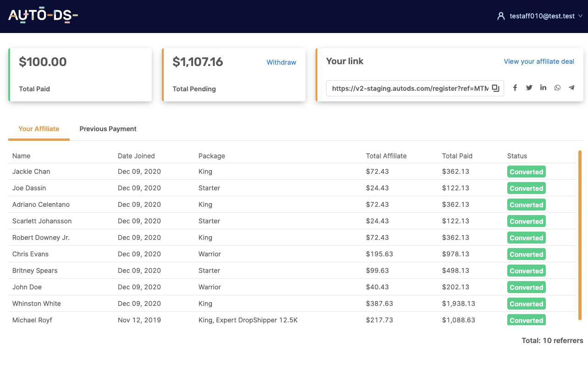Select the Jackie Chan row name

pyautogui.click(x=31, y=172)
